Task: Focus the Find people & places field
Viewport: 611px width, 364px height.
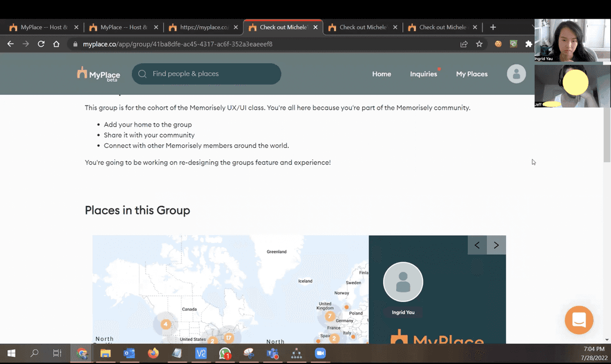Action: click(206, 73)
